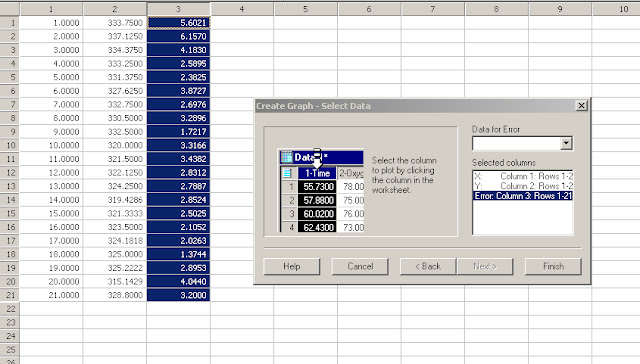Select 'Error: Column 3: Rows 1-21' entry
The height and width of the screenshot is (364, 640).
pyautogui.click(x=523, y=196)
